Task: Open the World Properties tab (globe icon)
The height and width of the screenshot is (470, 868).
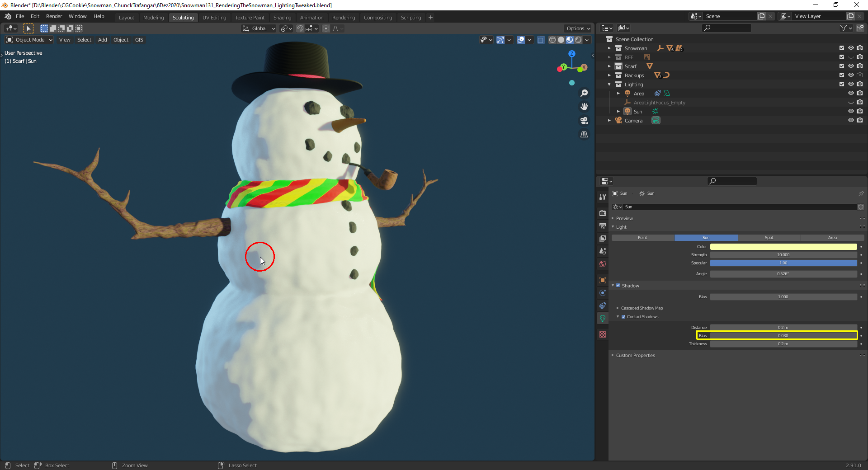Action: pyautogui.click(x=602, y=264)
